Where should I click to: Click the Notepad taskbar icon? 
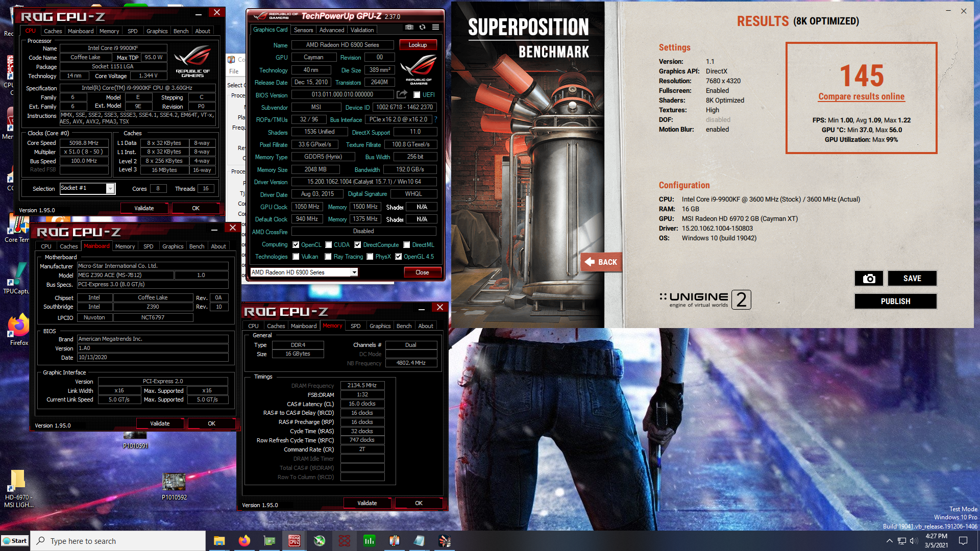click(419, 541)
